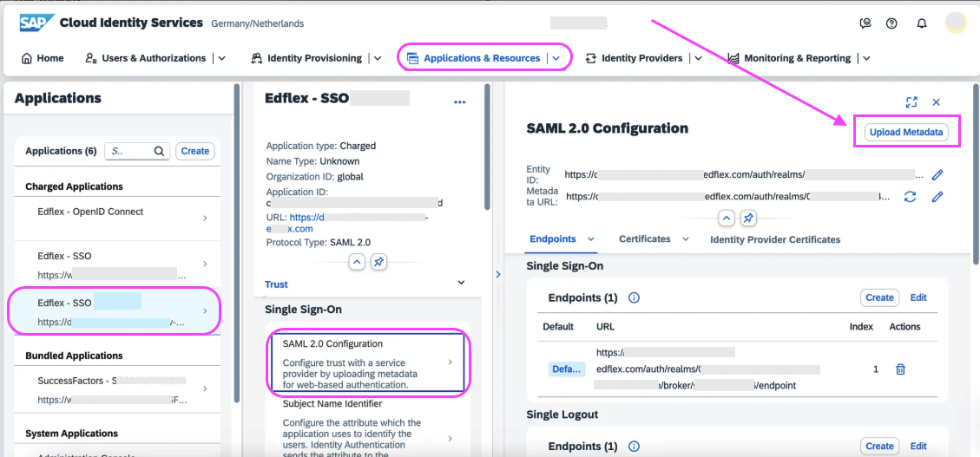The image size is (980, 457).
Task: Open Users & Authorizations dropdown arrow
Action: [221, 58]
